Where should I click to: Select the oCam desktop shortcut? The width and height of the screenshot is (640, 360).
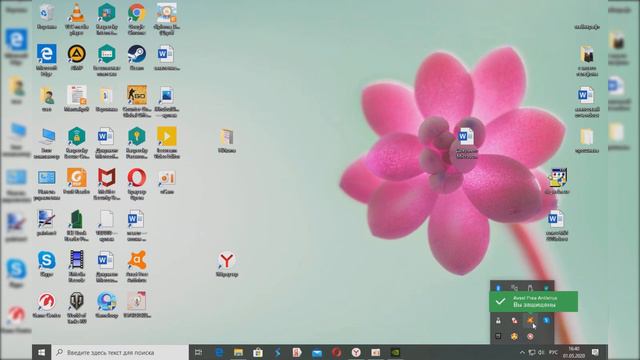(167, 182)
